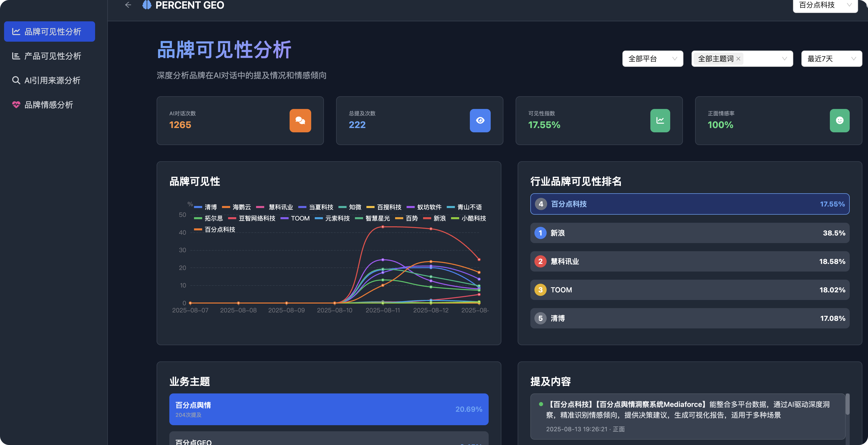The height and width of the screenshot is (445, 868).
Task: Click the back arrow in header
Action: [x=128, y=5]
